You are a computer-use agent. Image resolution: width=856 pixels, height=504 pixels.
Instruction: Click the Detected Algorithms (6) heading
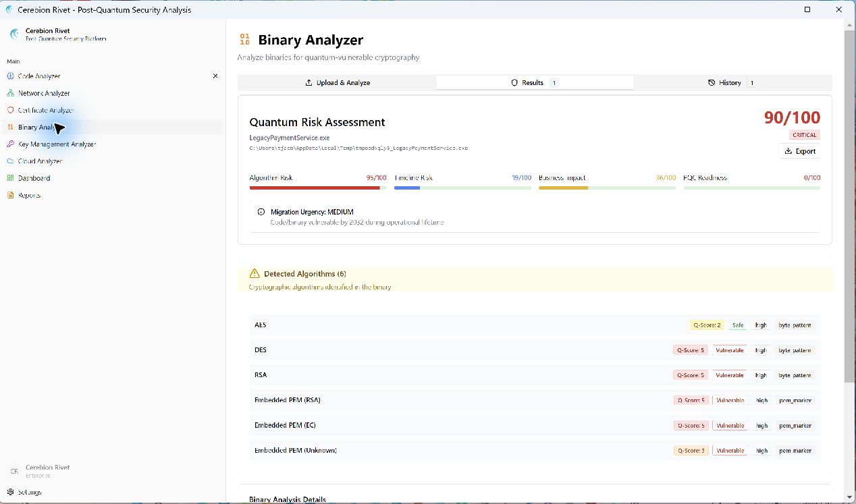pyautogui.click(x=305, y=274)
